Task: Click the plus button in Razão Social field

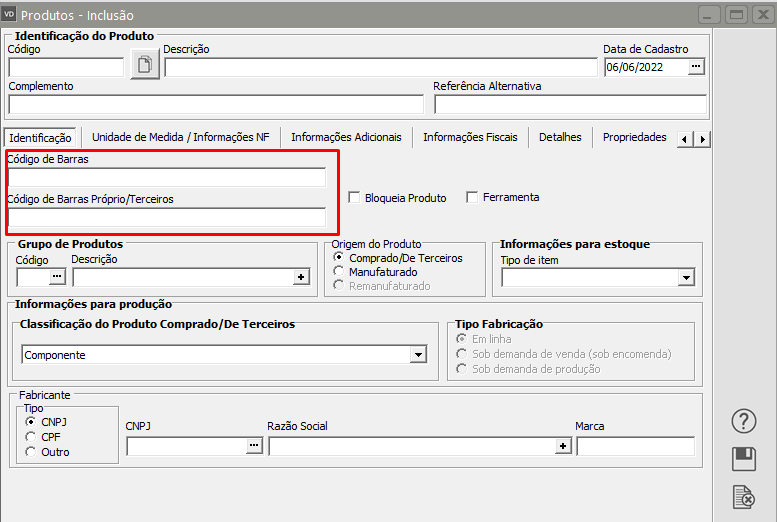Action: (562, 447)
